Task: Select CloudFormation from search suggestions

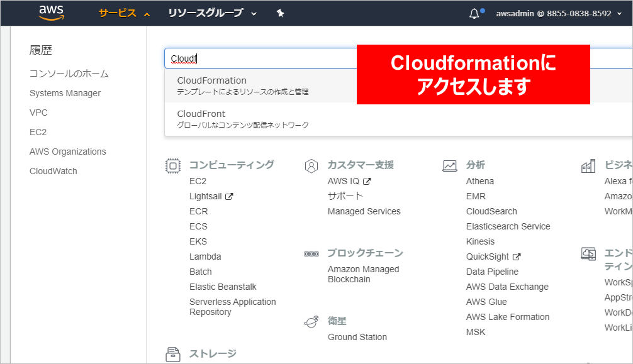Action: (212, 80)
